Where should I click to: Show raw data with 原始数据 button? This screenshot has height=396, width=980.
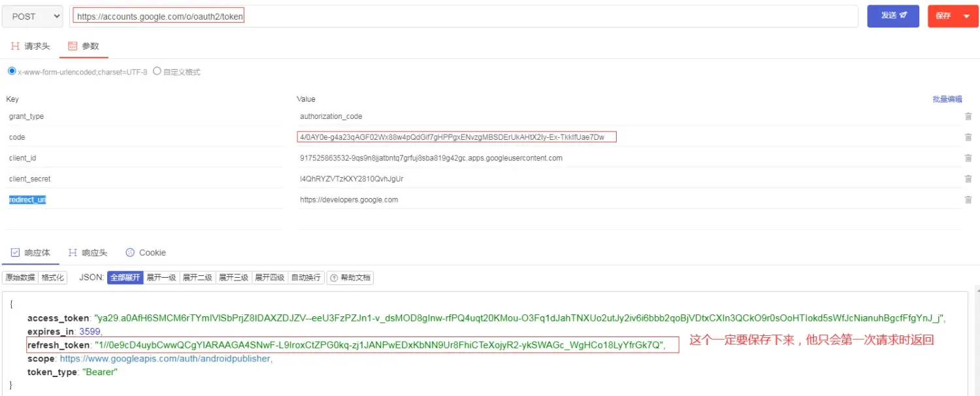click(x=20, y=278)
